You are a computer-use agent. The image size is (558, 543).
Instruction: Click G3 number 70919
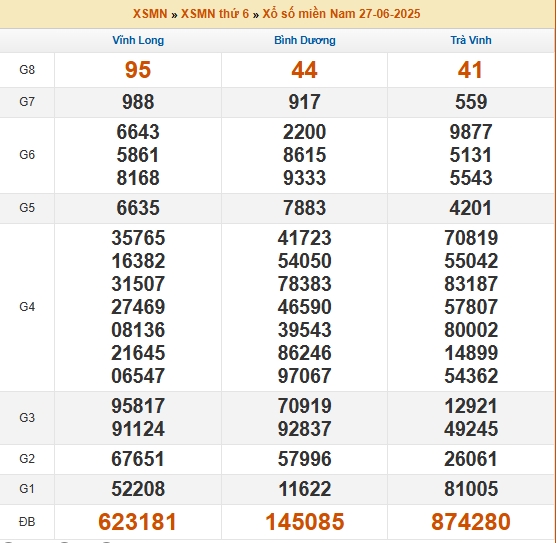[304, 406]
